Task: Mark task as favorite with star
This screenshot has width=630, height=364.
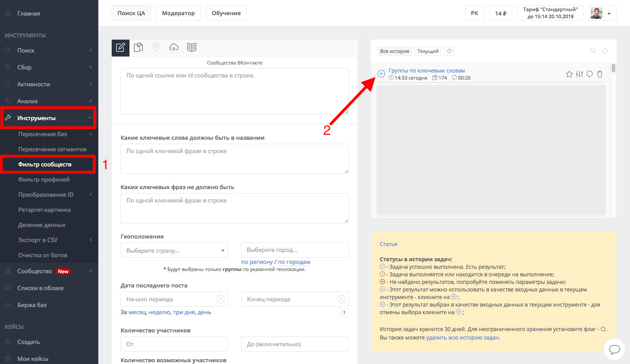Action: [x=569, y=74]
